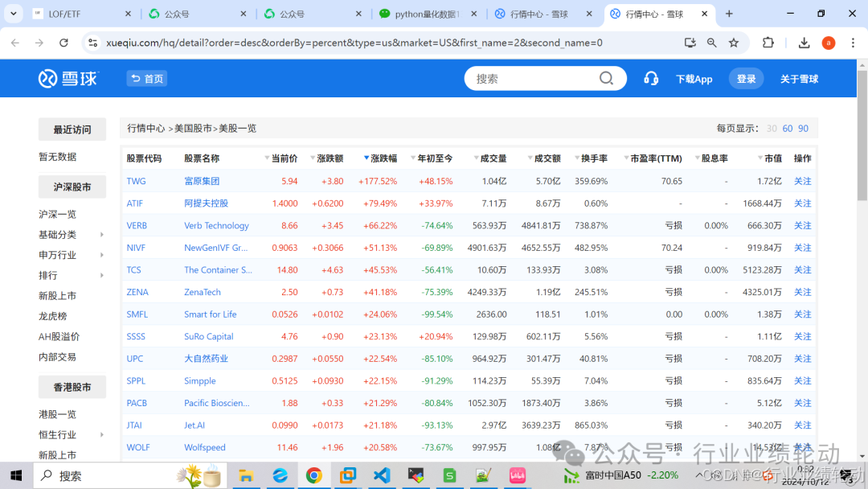Sort table by 市盈率(TTM) column
The height and width of the screenshot is (489, 868).
pyautogui.click(x=653, y=158)
